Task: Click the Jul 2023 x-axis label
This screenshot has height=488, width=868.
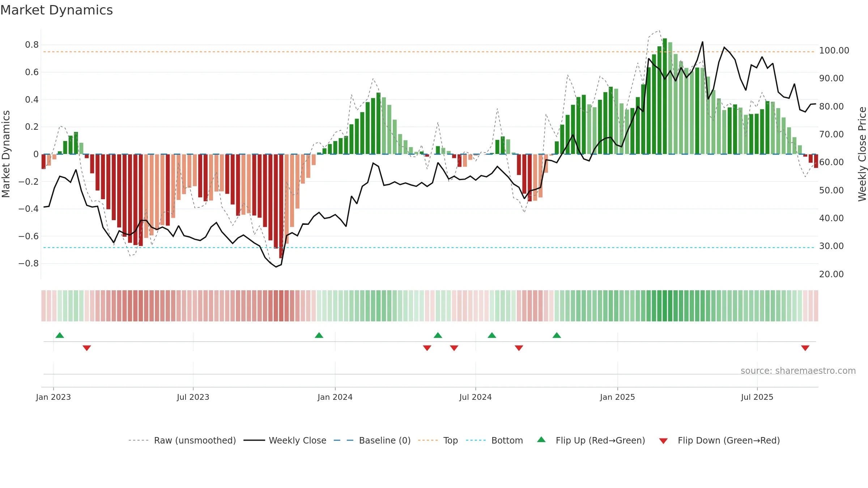Action: 193,397
